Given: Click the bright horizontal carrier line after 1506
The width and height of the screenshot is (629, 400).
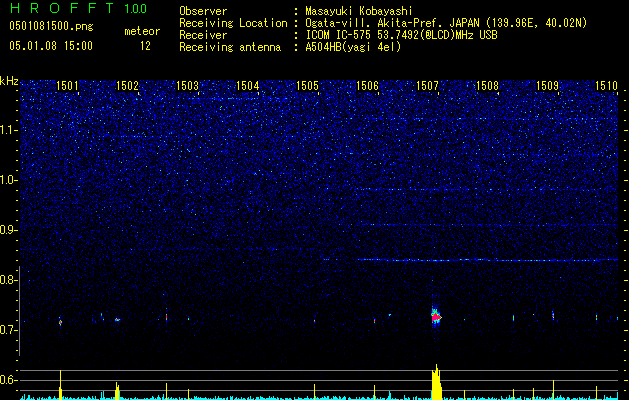Looking at the screenshot, I should pos(487,260).
